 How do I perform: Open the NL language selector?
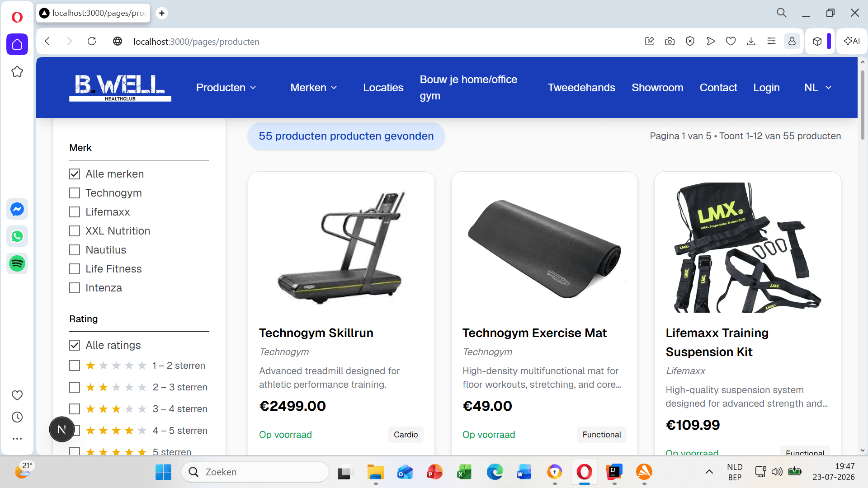[818, 88]
